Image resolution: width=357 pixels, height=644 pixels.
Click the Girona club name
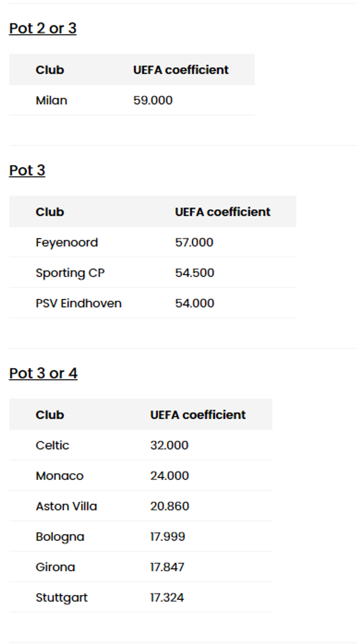(55, 567)
